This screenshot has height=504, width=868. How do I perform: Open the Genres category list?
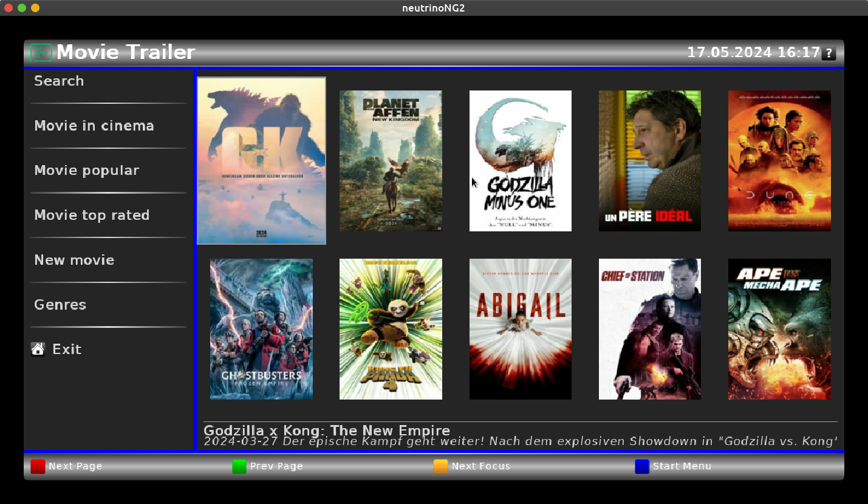(x=60, y=305)
